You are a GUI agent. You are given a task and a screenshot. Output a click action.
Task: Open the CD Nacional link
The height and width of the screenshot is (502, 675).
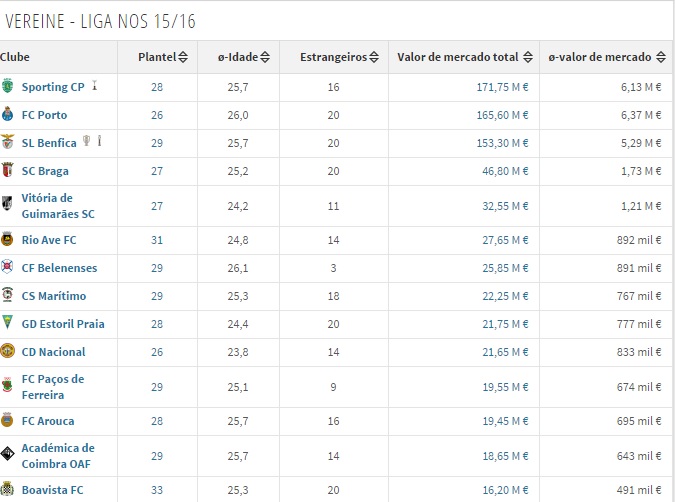pyautogui.click(x=53, y=352)
